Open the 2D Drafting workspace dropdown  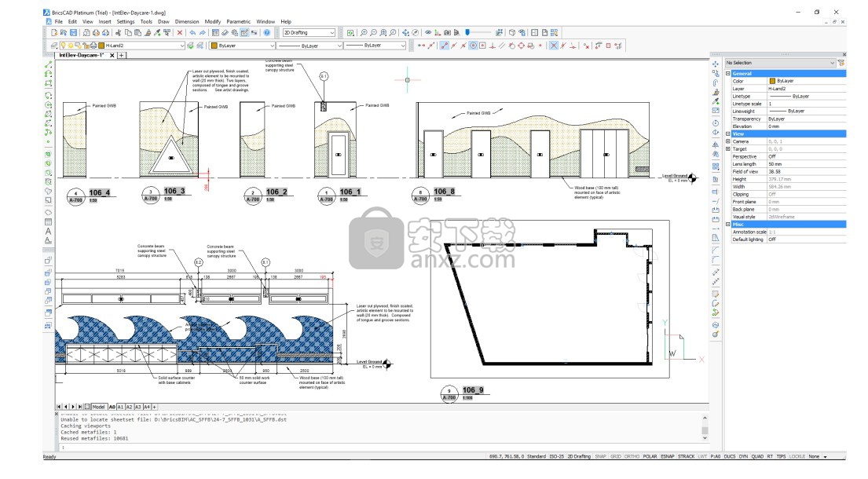[x=309, y=33]
